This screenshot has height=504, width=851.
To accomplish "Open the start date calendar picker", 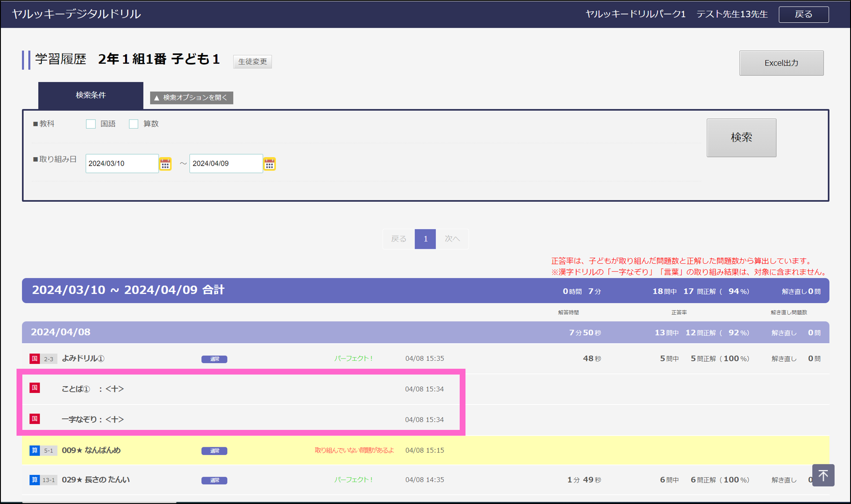I will [165, 164].
